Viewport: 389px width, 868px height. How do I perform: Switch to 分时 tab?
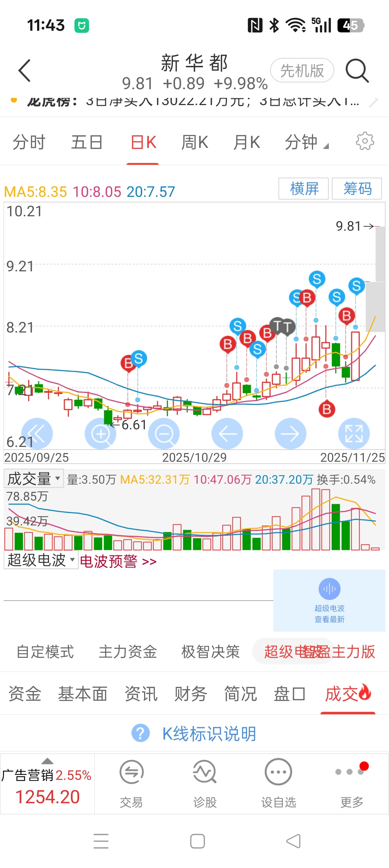[x=29, y=142]
